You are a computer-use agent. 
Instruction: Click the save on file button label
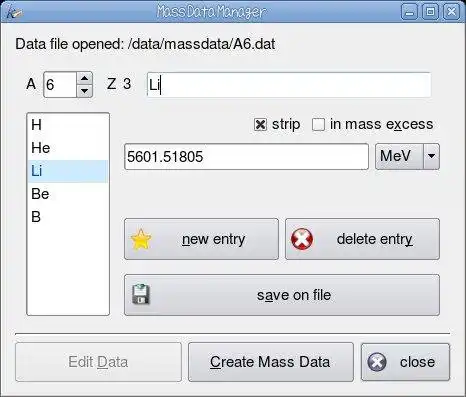(294, 295)
